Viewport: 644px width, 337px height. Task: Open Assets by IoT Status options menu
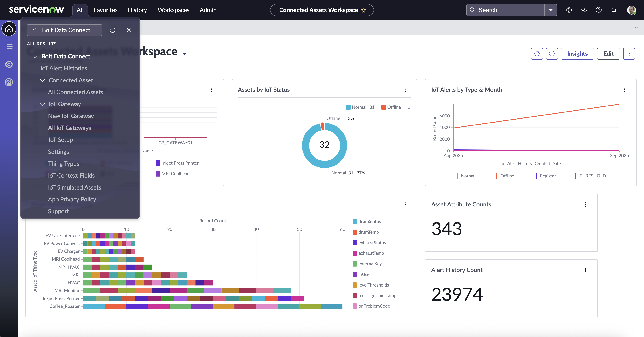tap(405, 90)
